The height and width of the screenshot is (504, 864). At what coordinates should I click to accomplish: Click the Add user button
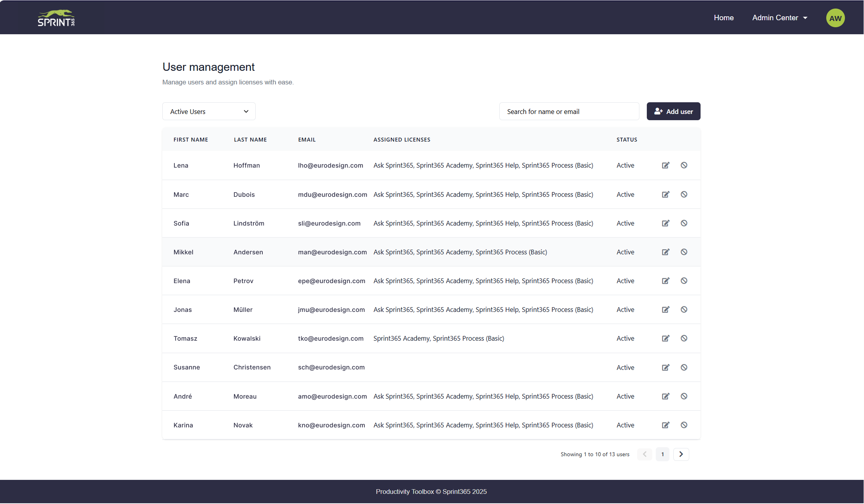[x=673, y=112]
